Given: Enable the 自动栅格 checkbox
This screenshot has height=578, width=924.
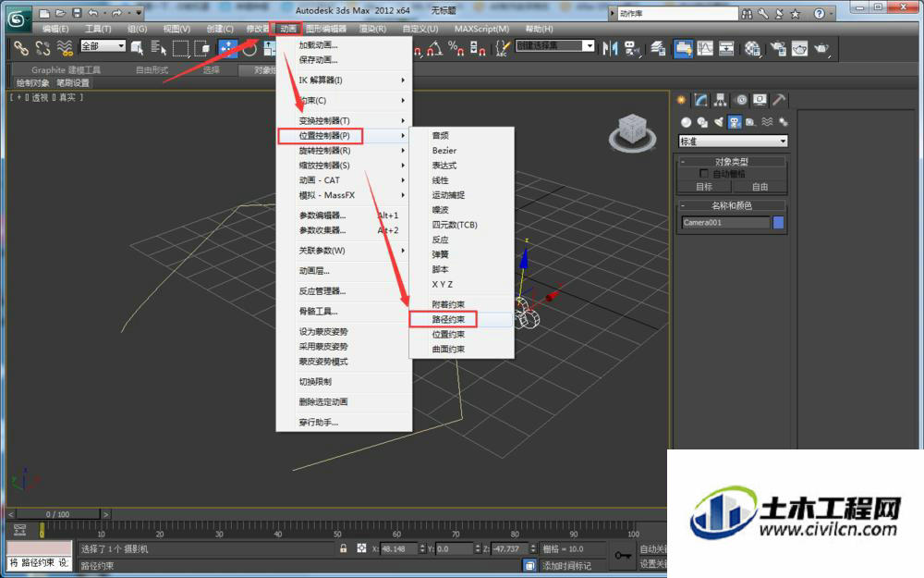Looking at the screenshot, I should [x=703, y=174].
